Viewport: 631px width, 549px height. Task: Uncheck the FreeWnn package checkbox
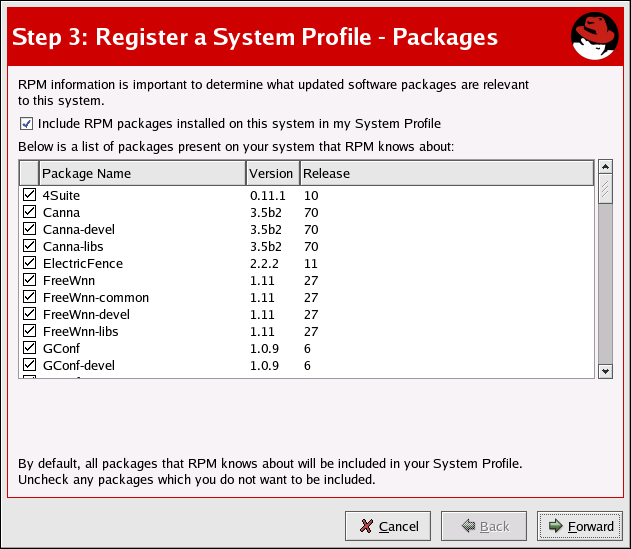29,280
